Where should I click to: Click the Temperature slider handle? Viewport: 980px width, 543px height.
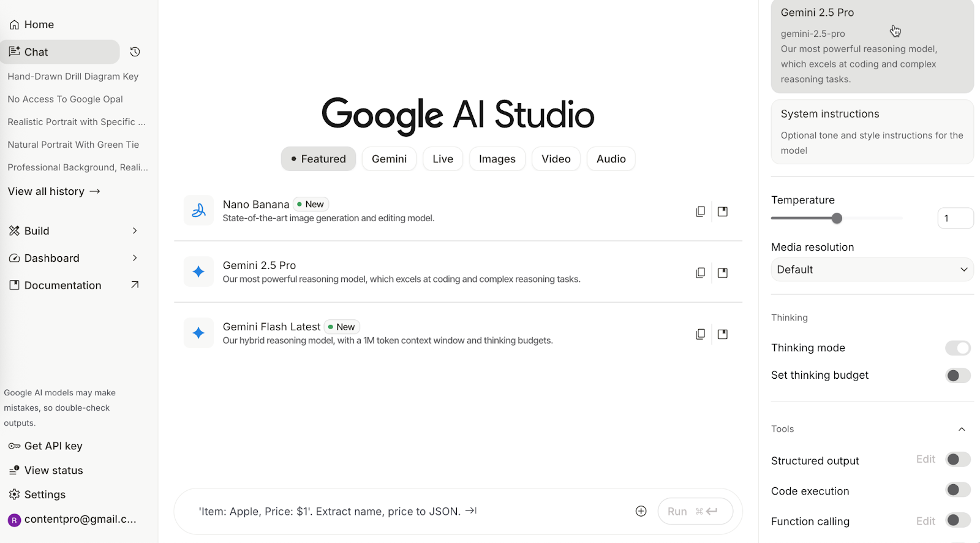pos(837,218)
